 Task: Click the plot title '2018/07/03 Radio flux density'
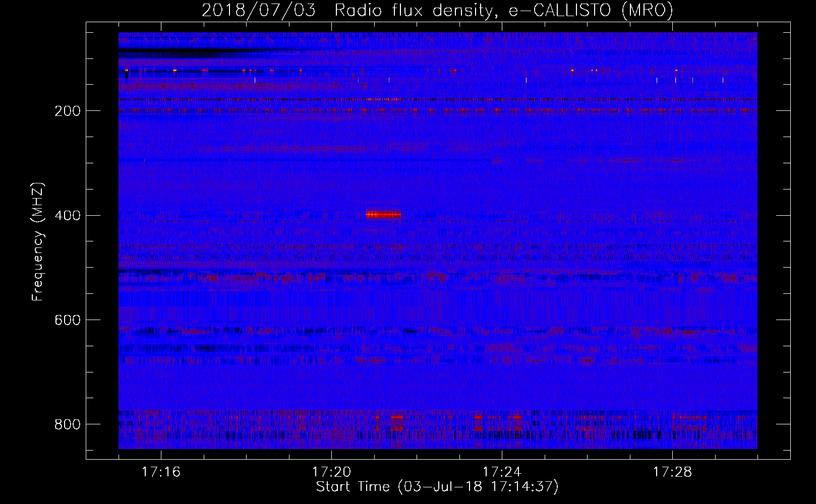437,10
